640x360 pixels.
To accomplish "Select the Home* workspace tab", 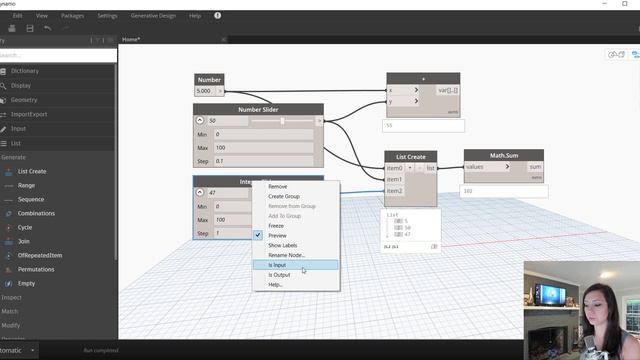I will click(x=131, y=40).
